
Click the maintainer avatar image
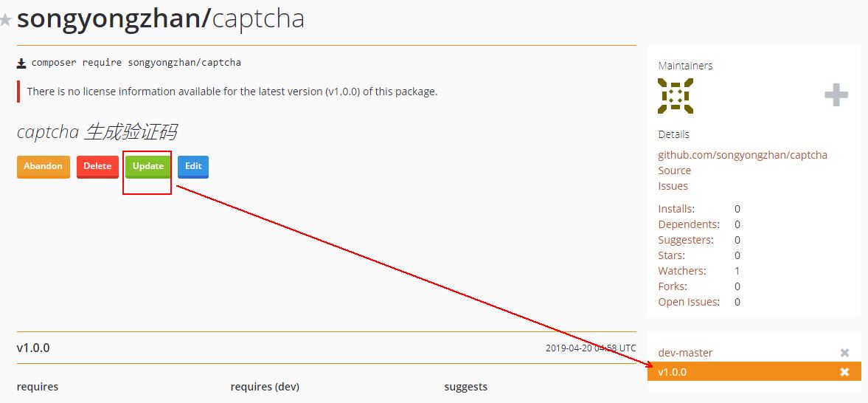[x=676, y=96]
